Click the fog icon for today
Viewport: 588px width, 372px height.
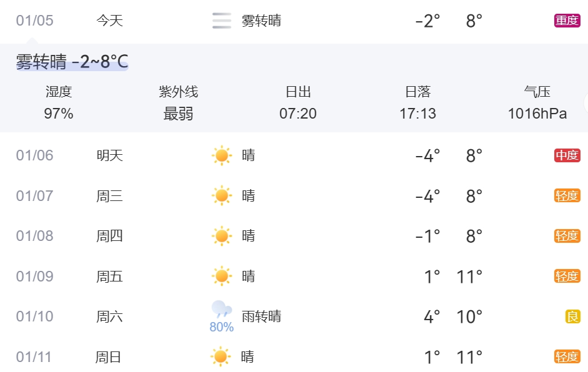tap(222, 21)
